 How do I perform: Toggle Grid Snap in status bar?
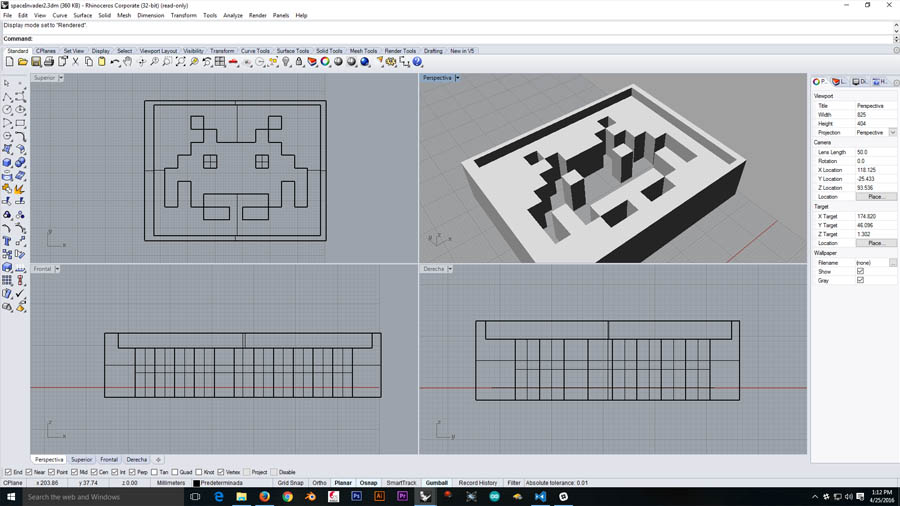pos(290,483)
